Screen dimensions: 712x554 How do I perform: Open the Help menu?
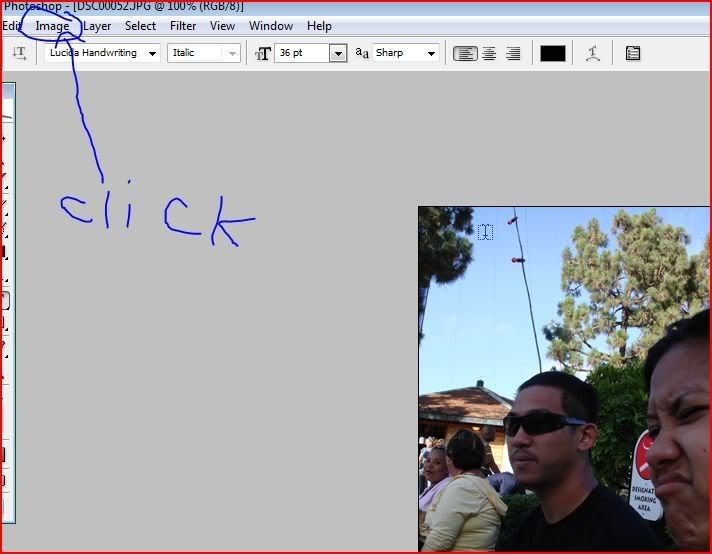(319, 26)
